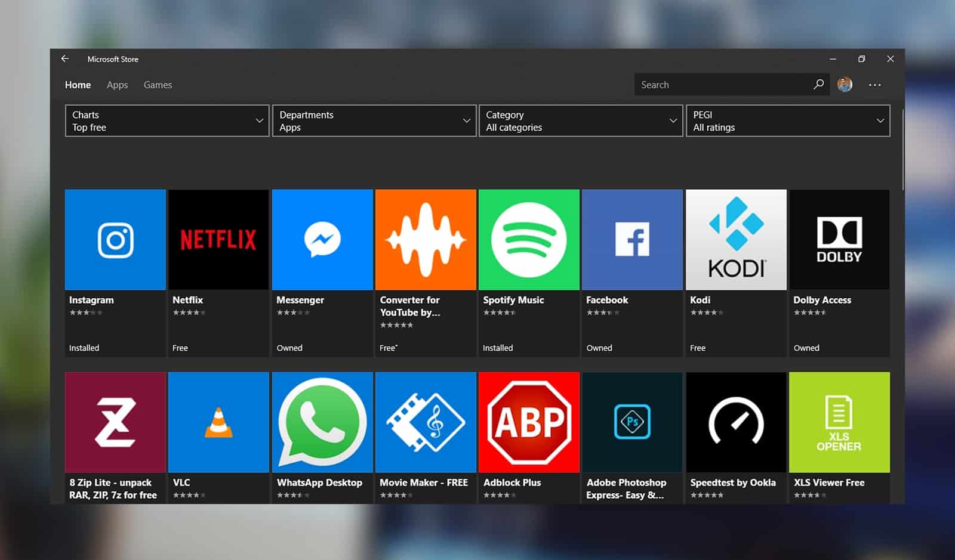This screenshot has height=560, width=955.
Task: Click the Instagram title text
Action: [x=91, y=300]
